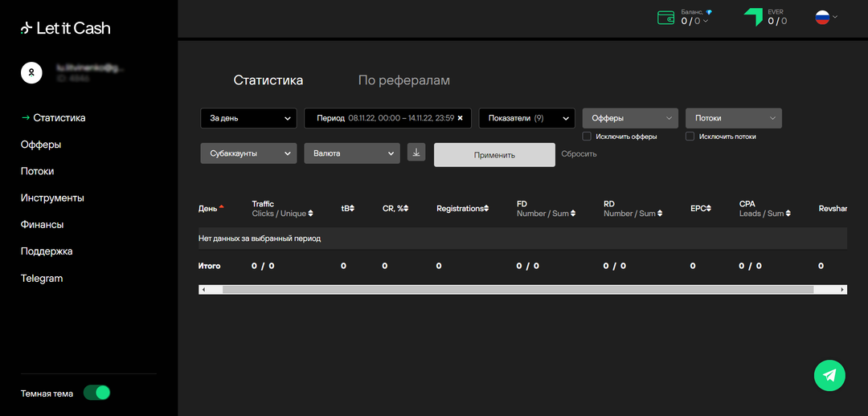Expand the Субаккаунты dropdown
Image resolution: width=868 pixels, height=416 pixels.
248,153
